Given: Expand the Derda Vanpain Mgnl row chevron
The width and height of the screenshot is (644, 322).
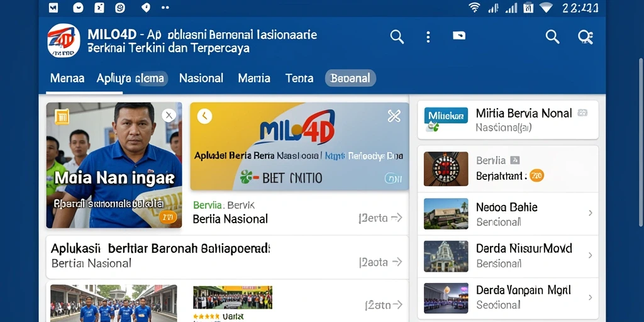Looking at the screenshot, I should 590,297.
